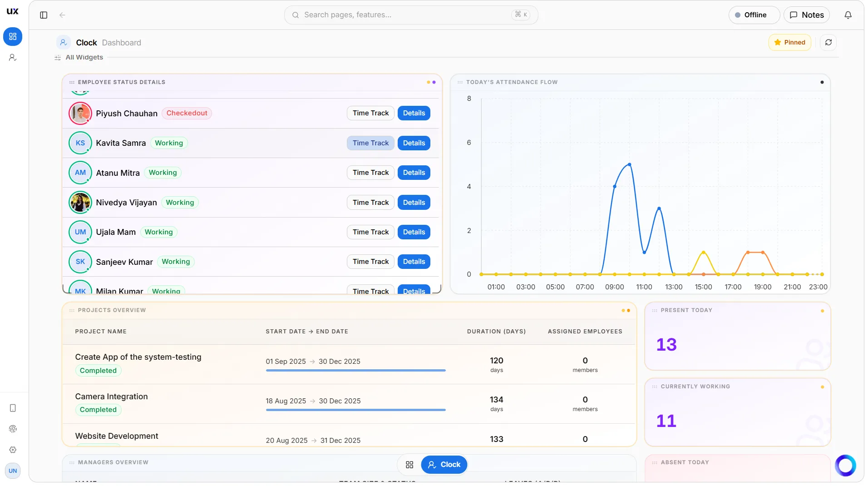
Task: Open the fingerprint icon in sidebar
Action: [13, 428]
